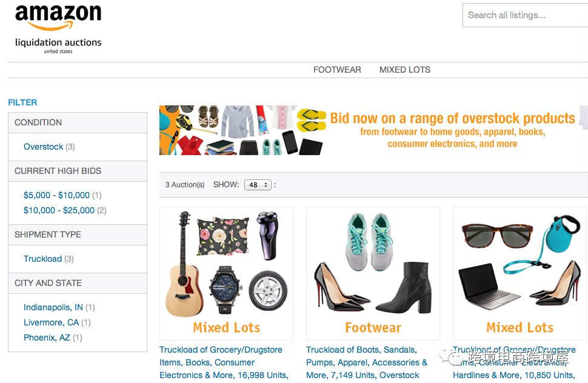Click the CURRENT HIGH BIDS filter header

[x=78, y=171]
